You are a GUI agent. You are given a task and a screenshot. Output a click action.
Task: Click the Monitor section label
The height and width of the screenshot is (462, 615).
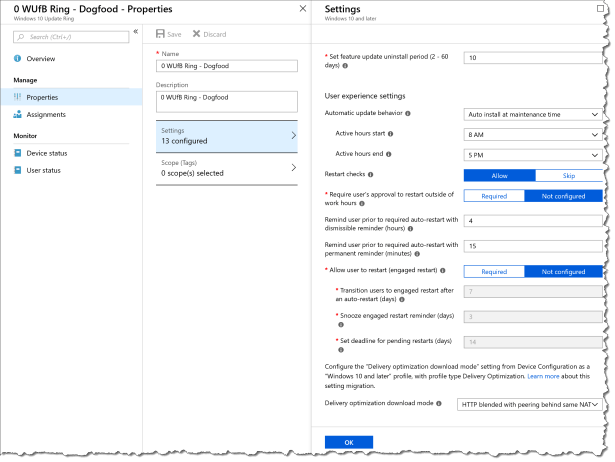click(25, 136)
